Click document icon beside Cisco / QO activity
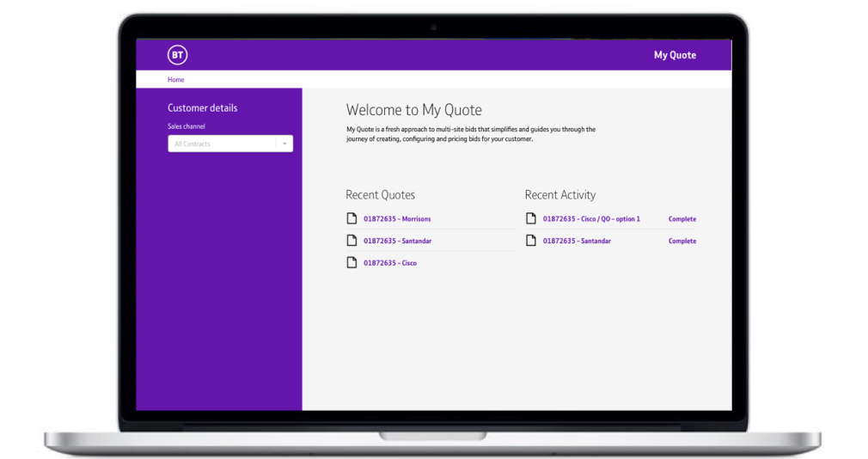The height and width of the screenshot is (459, 868). 531,218
